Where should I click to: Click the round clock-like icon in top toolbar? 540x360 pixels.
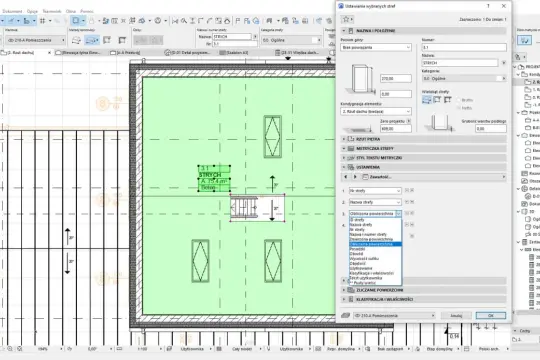pos(158,21)
